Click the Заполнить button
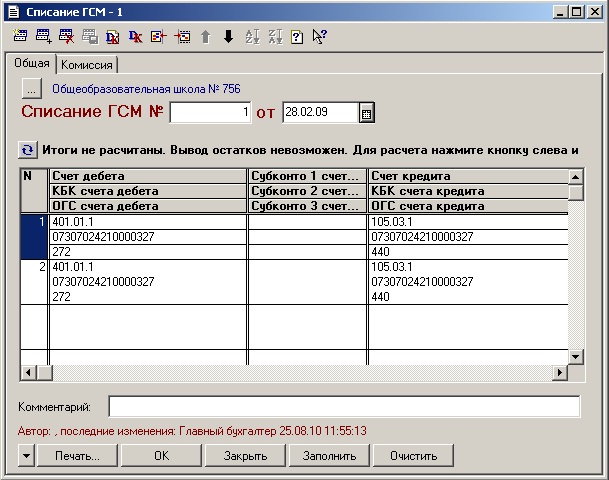This screenshot has height=480, width=609. [329, 456]
